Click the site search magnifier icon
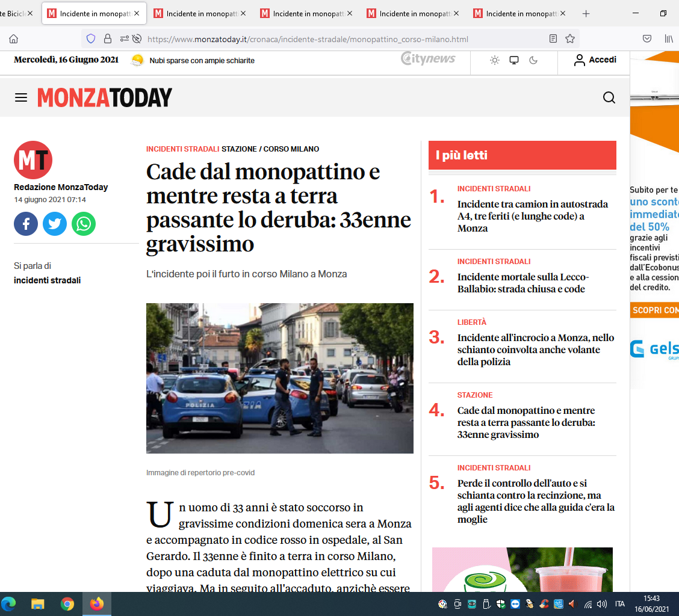Viewport: 679px width, 616px height. click(x=609, y=97)
